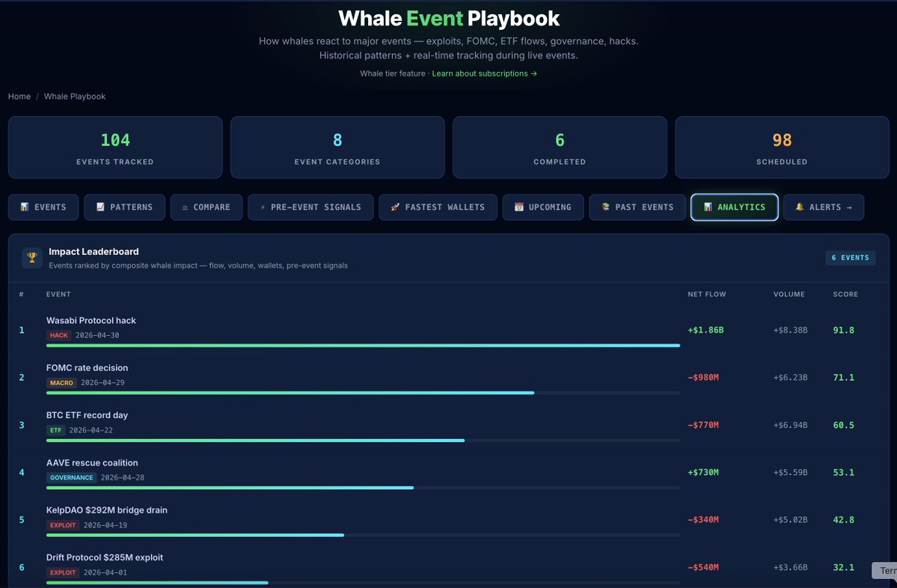This screenshot has width=897, height=588.
Task: Open the AAVE rescue coalition event
Action: (x=92, y=463)
